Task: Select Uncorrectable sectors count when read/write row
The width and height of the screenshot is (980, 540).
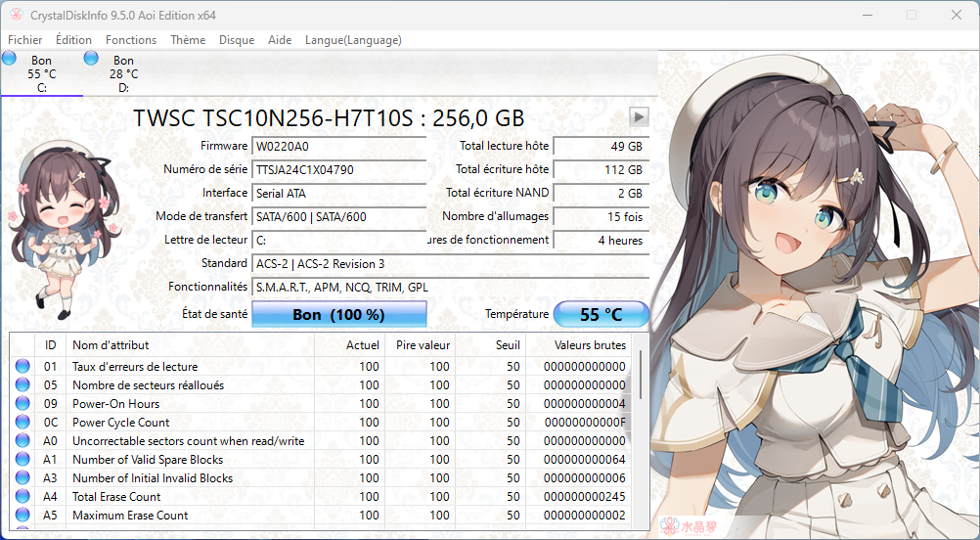Action: [188, 441]
